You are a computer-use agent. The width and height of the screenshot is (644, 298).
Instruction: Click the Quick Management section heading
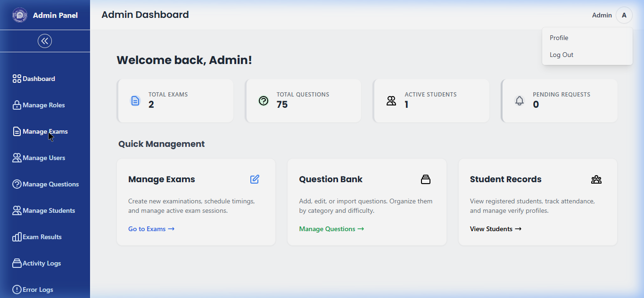click(x=162, y=144)
